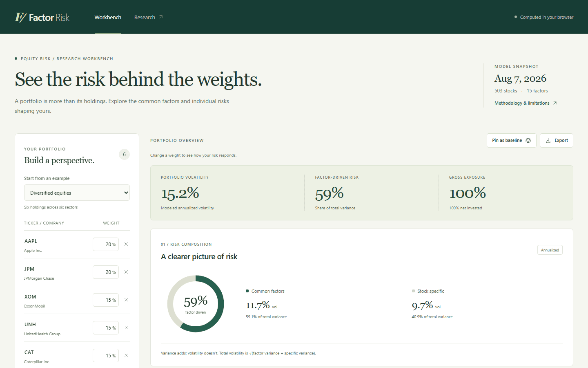The image size is (588, 368).
Task: Click the '503 stocks' text
Action: pos(506,91)
